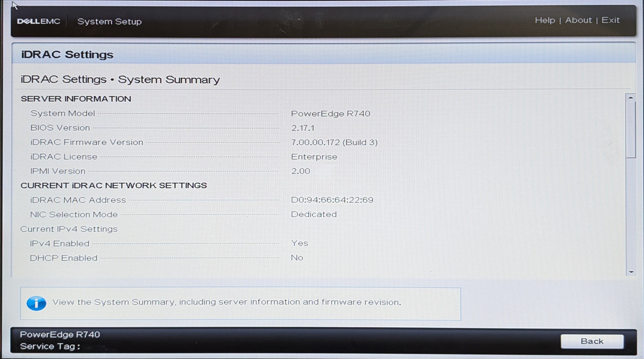Click the DHCP Enabled label
The height and width of the screenshot is (359, 644).
(x=64, y=258)
